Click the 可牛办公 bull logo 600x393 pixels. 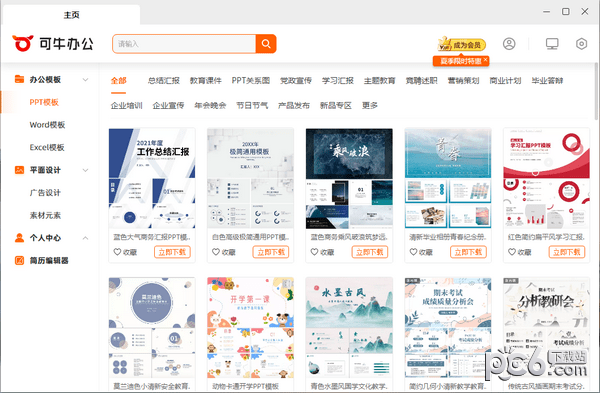pyautogui.click(x=23, y=43)
